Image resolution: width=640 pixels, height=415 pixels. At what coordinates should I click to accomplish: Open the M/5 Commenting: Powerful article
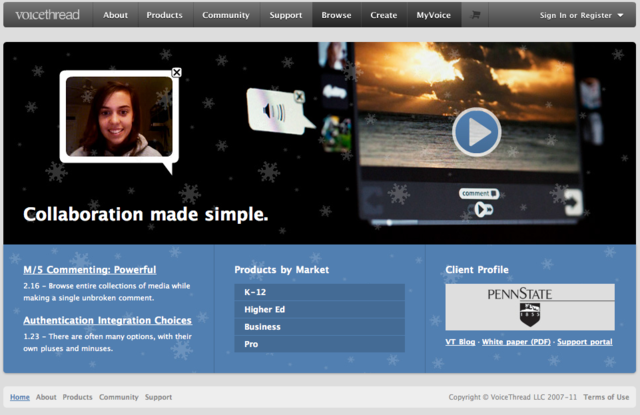pyautogui.click(x=90, y=270)
